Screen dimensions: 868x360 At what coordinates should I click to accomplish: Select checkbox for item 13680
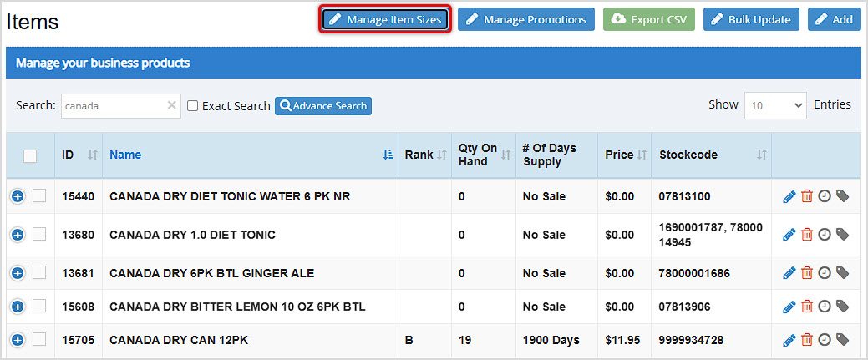(x=39, y=234)
